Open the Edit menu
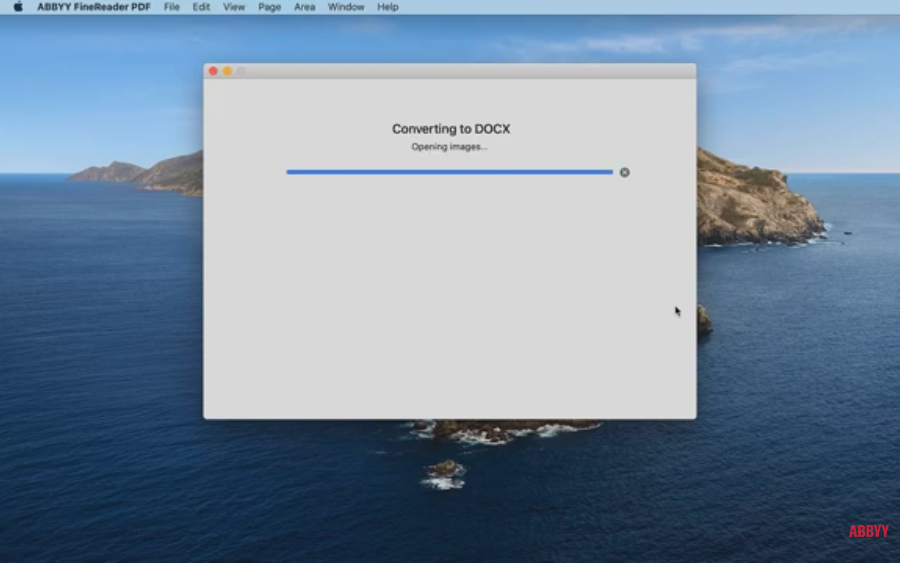The width and height of the screenshot is (900, 563). coord(201,7)
